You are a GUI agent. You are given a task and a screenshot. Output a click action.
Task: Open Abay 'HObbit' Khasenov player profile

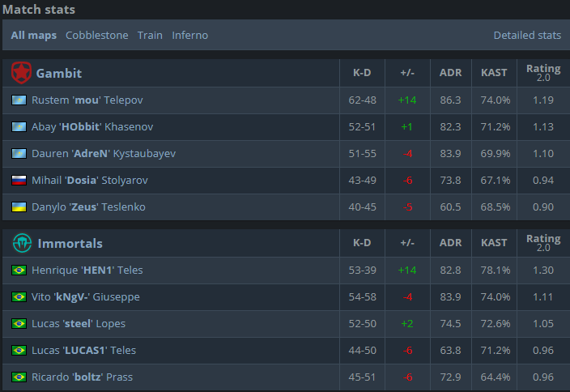click(92, 126)
